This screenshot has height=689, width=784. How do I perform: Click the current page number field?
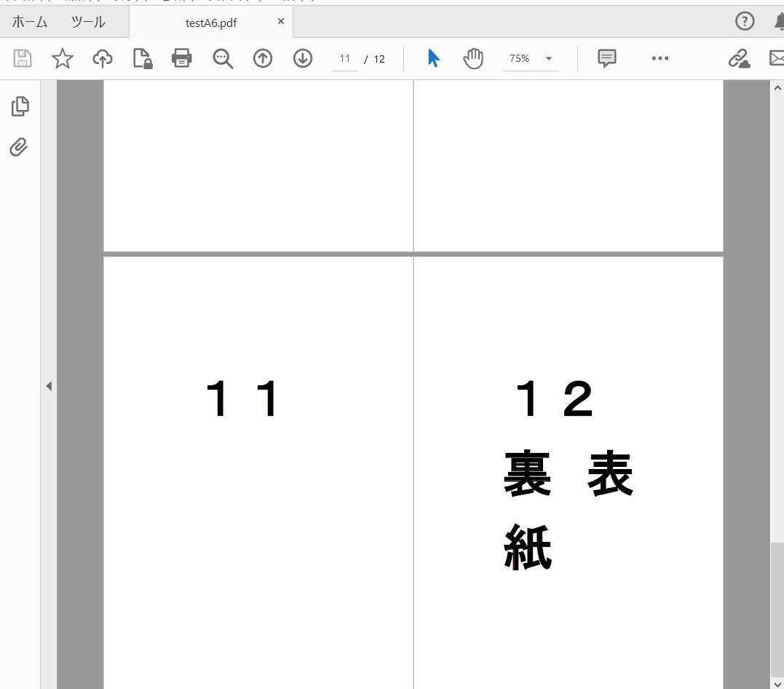344,58
